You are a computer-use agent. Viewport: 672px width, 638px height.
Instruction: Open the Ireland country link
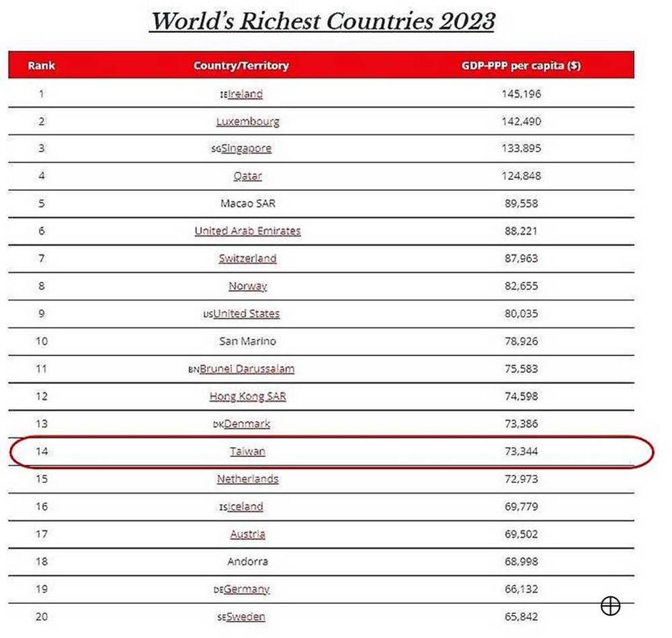pyautogui.click(x=245, y=94)
